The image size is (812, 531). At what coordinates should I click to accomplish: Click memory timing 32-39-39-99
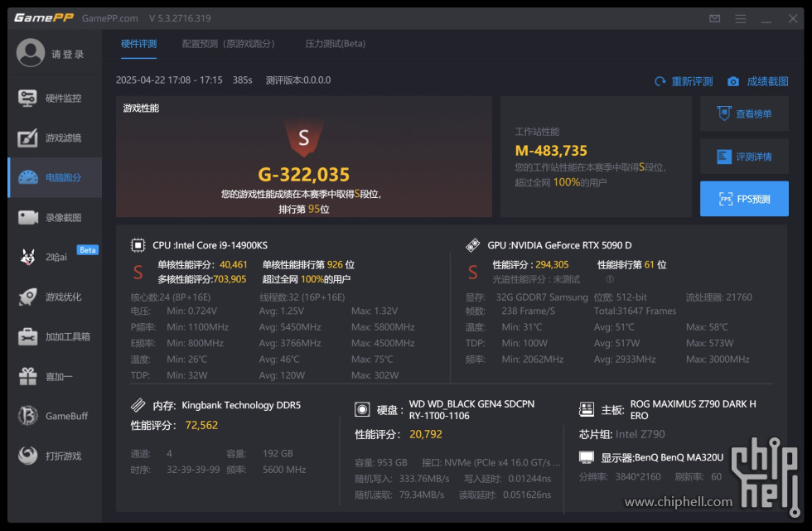coord(193,470)
